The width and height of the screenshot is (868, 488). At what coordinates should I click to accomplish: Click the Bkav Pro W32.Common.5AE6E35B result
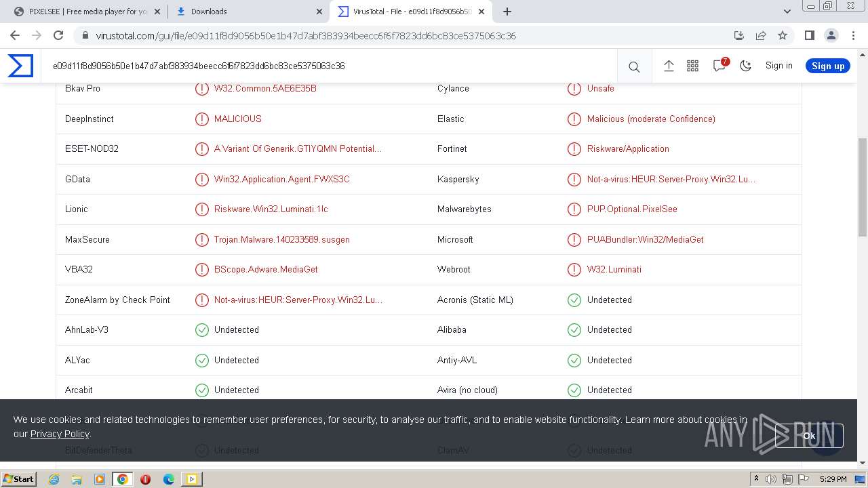265,89
